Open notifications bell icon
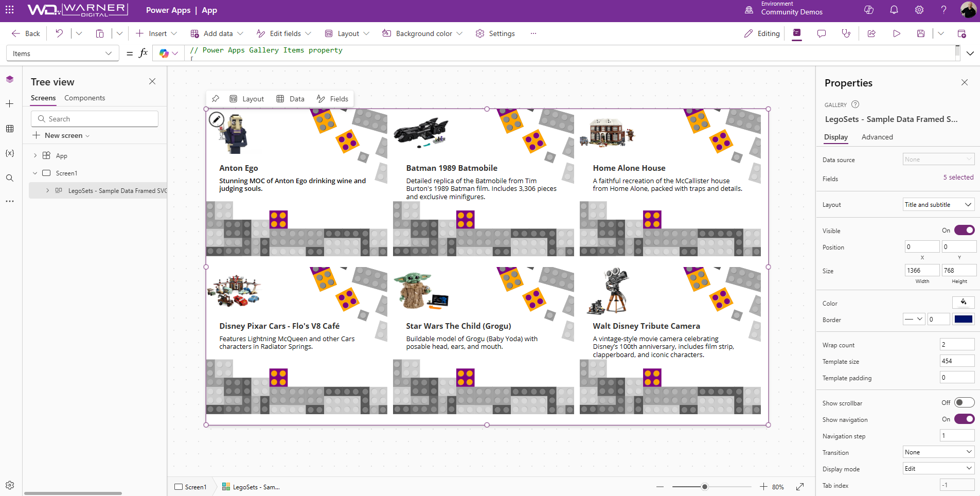Image resolution: width=980 pixels, height=496 pixels. click(894, 10)
